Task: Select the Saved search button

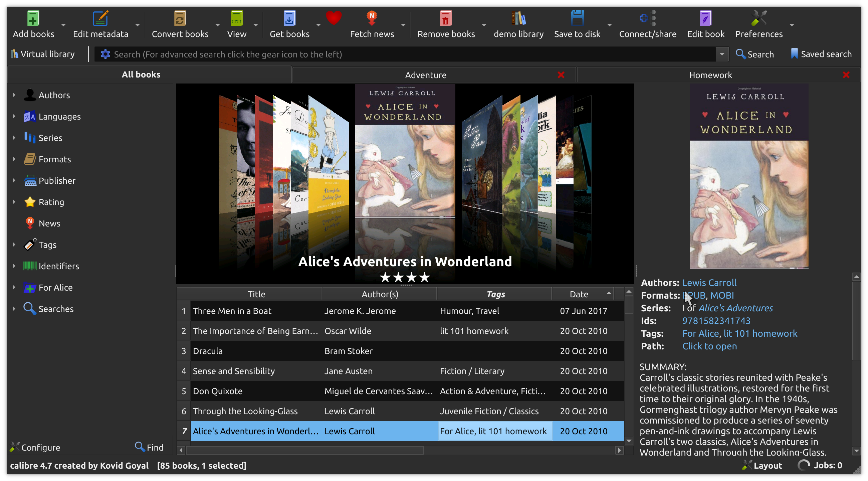Action: [x=821, y=54]
